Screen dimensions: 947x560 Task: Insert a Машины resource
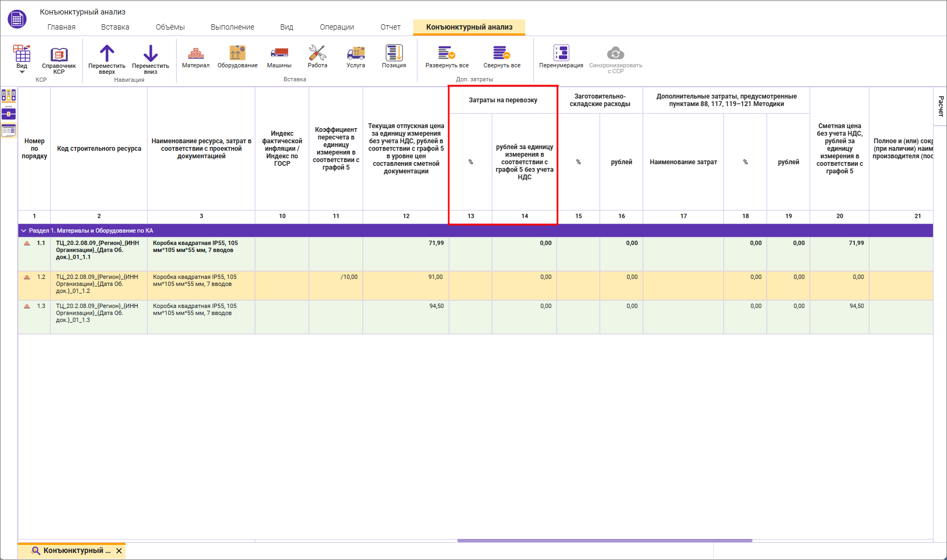(x=279, y=57)
